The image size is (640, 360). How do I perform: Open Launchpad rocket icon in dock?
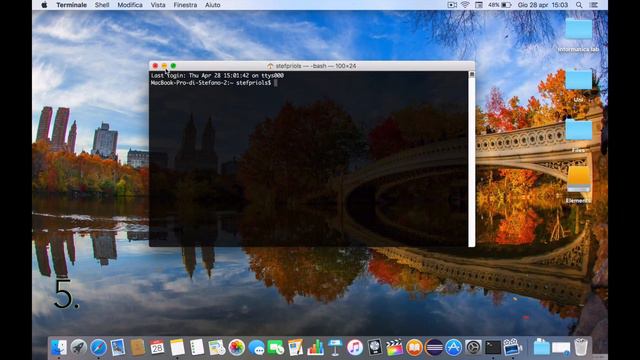pos(78,347)
